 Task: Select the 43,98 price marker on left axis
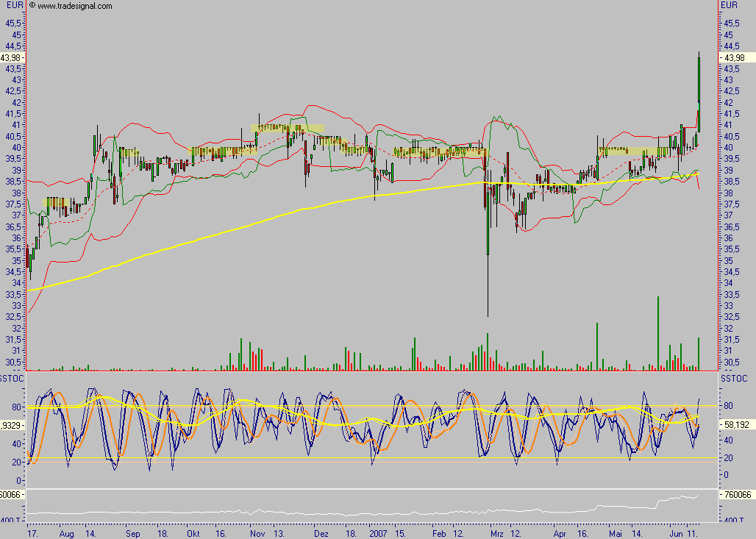(x=13, y=58)
